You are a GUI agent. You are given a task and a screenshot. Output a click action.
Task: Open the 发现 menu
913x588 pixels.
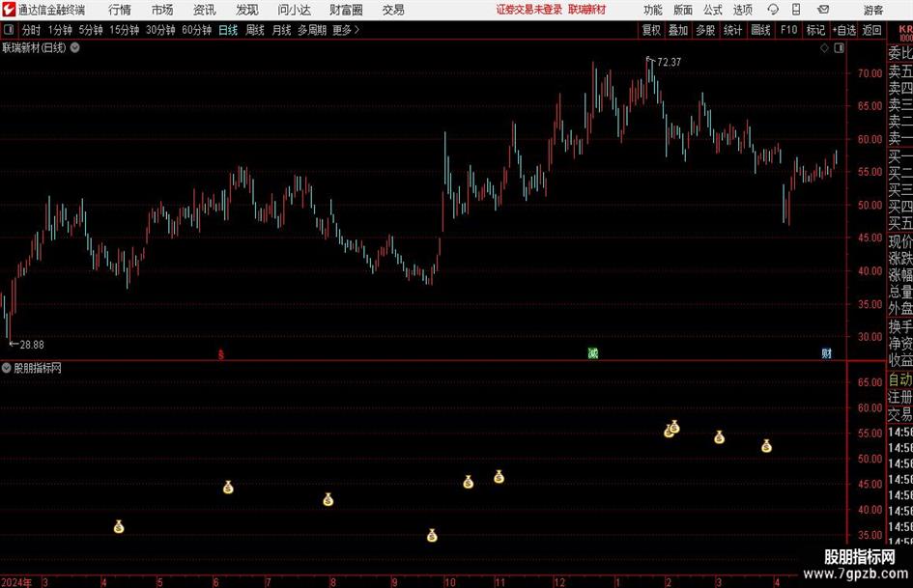pyautogui.click(x=247, y=10)
